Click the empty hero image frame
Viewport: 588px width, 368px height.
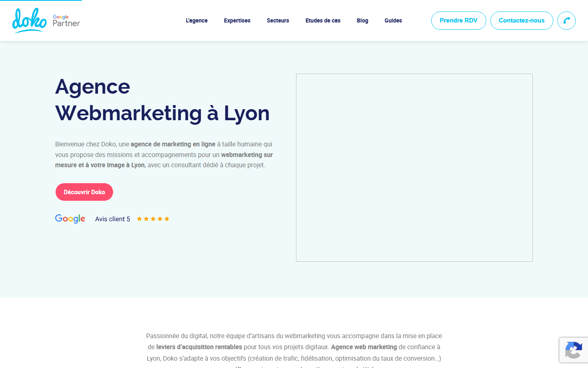[414, 168]
